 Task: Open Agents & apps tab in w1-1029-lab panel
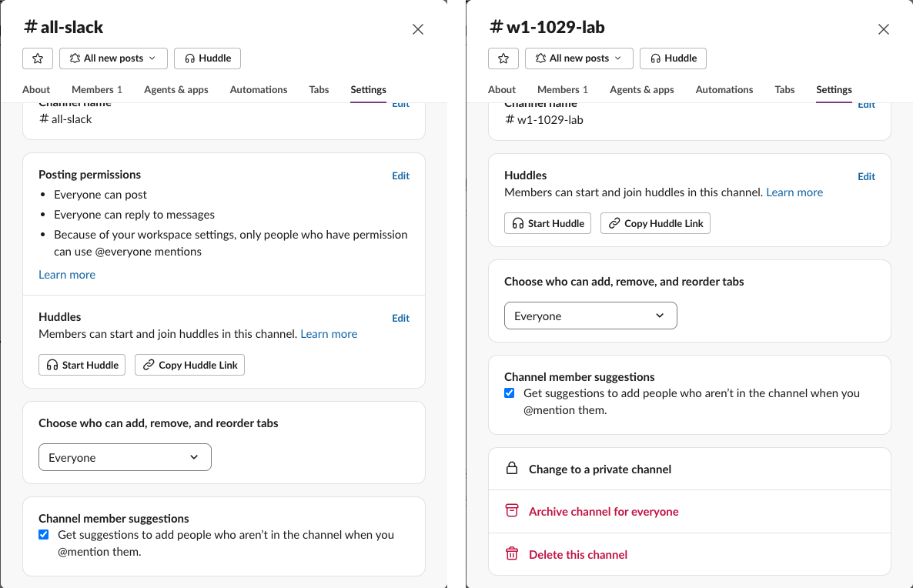(642, 89)
